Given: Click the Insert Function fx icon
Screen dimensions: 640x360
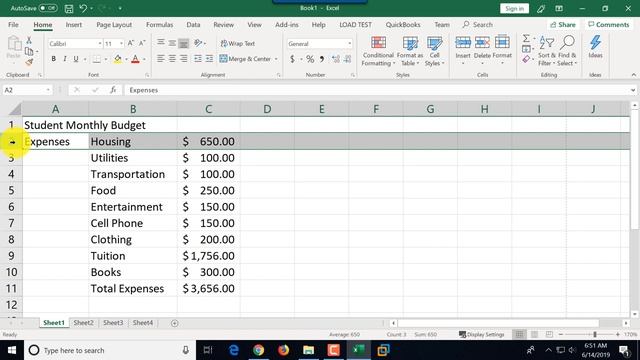Looking at the screenshot, I should [x=113, y=90].
